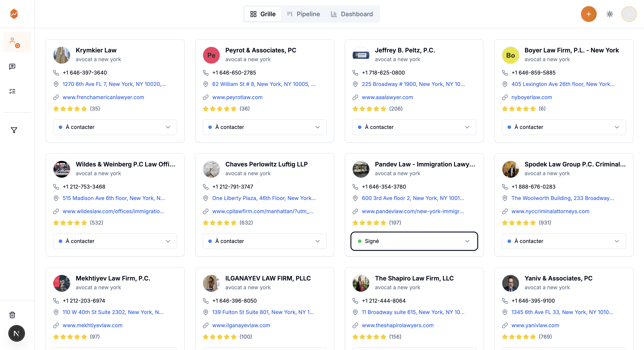Click Wildes & Weinberg star rating (532)

click(78, 223)
